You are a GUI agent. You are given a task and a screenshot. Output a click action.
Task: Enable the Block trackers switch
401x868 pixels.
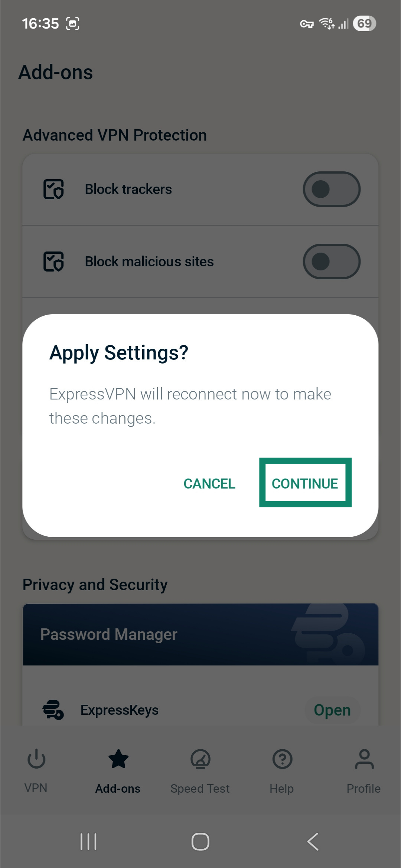pos(332,189)
